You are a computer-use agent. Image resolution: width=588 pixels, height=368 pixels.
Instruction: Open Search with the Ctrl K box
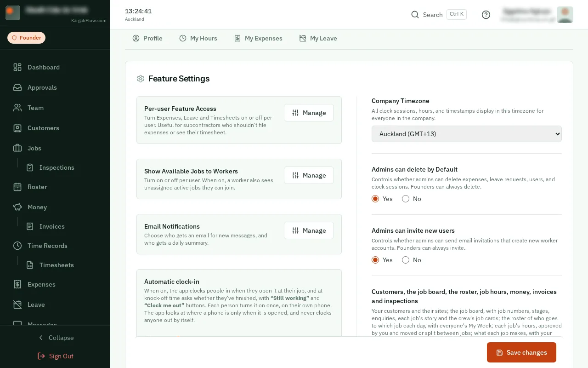[457, 14]
